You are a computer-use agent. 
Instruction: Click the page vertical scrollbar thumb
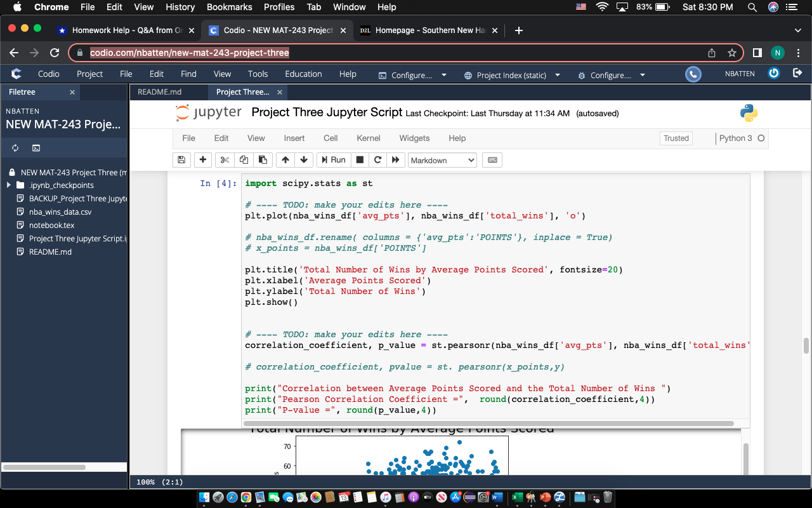tap(806, 346)
